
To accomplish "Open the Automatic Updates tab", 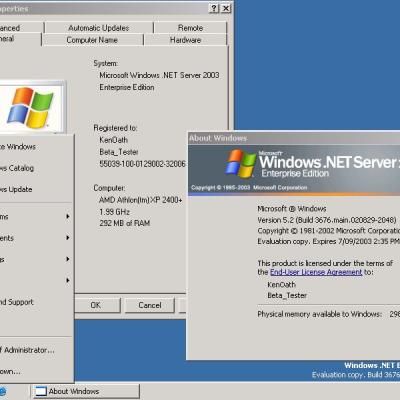I will (x=99, y=28).
